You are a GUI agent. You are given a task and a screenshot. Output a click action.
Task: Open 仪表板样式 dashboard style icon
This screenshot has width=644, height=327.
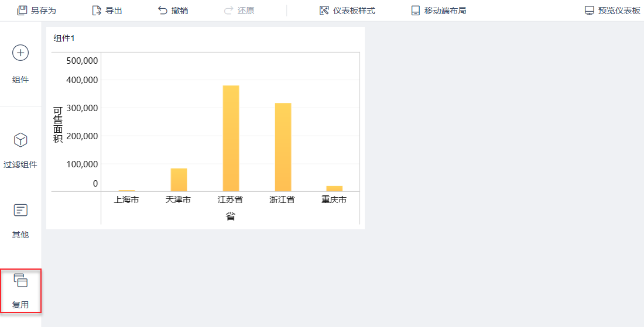(x=324, y=11)
